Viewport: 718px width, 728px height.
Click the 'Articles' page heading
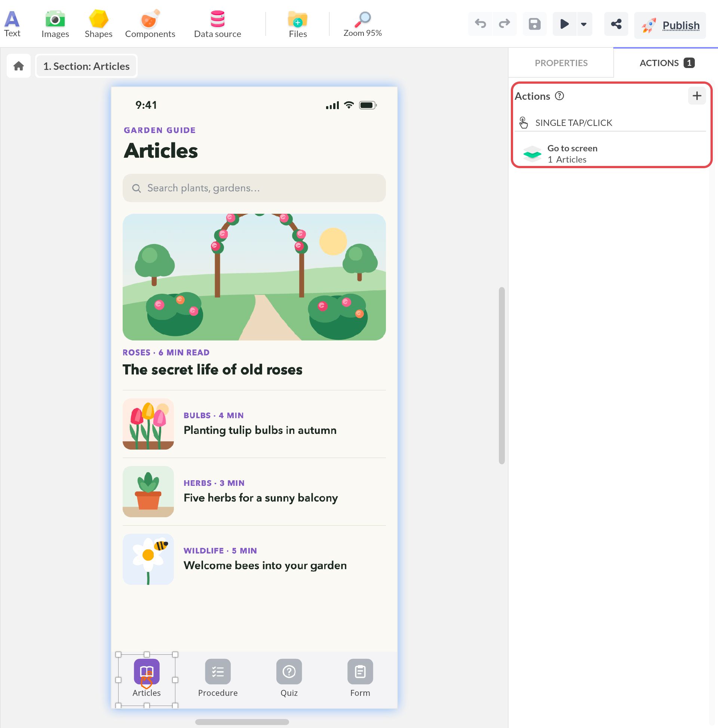pos(161,151)
